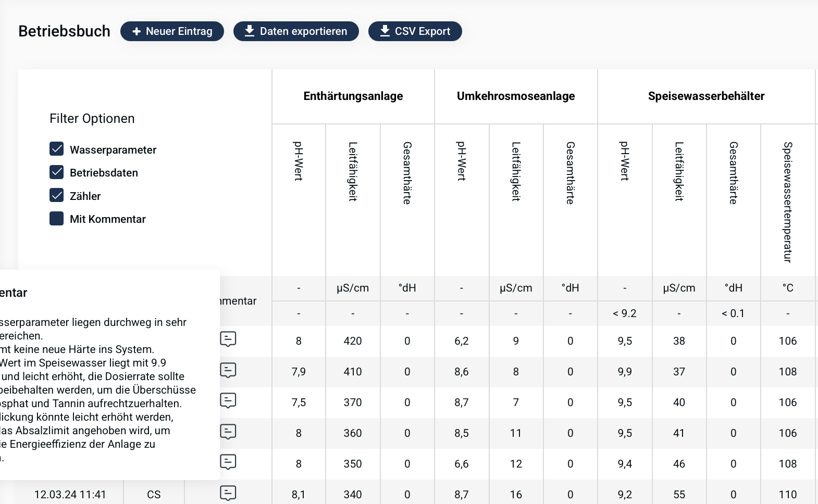Click the Betriebsbuch page title

[x=64, y=31]
